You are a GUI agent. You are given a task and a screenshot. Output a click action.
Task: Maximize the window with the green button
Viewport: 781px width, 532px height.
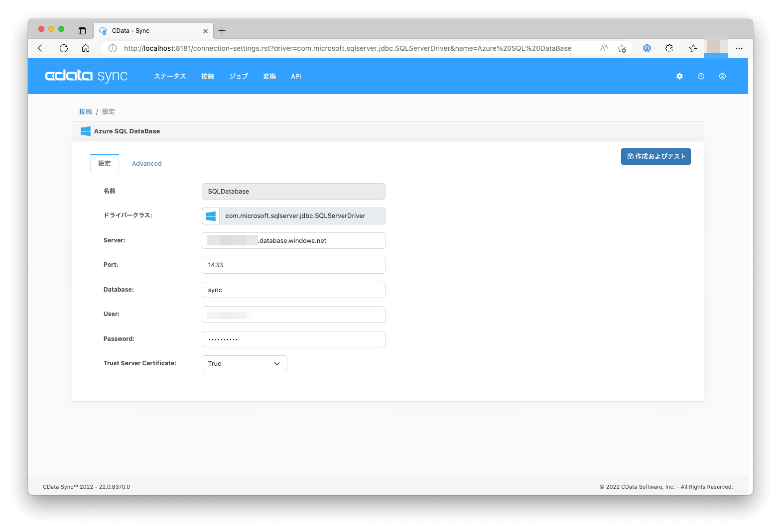point(61,29)
